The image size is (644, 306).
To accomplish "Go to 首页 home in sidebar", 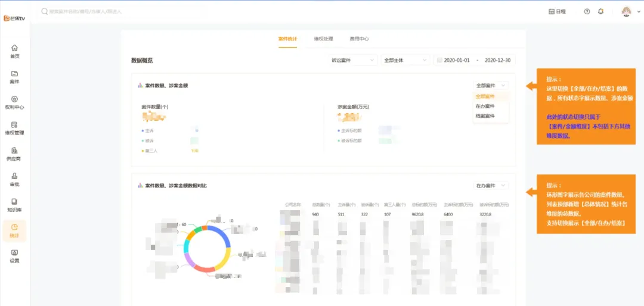I will tap(15, 51).
